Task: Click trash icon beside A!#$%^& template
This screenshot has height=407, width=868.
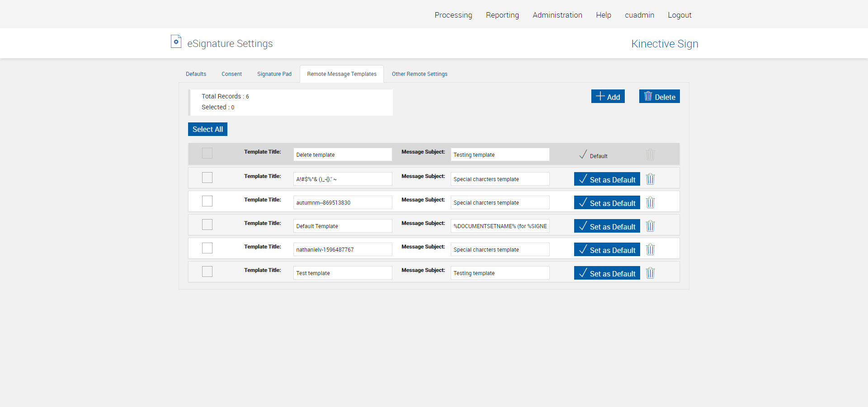Action: 650,179
